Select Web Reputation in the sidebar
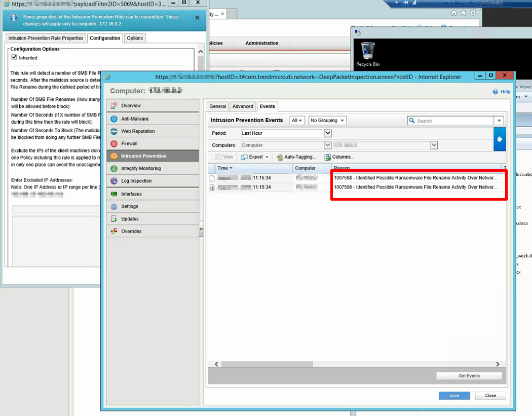 [137, 131]
